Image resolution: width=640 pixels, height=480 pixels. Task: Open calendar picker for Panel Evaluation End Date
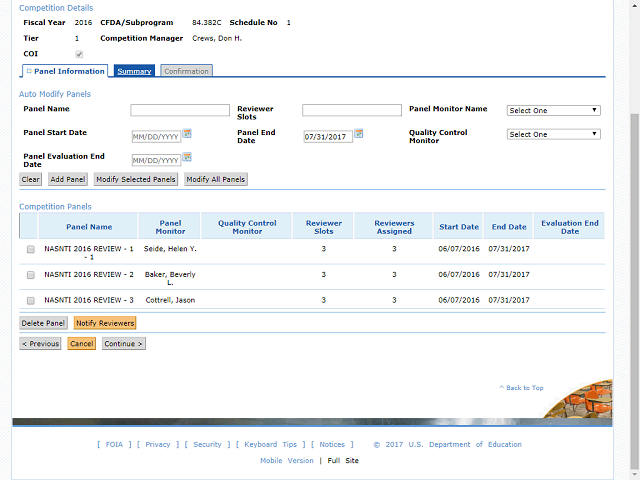(187, 157)
